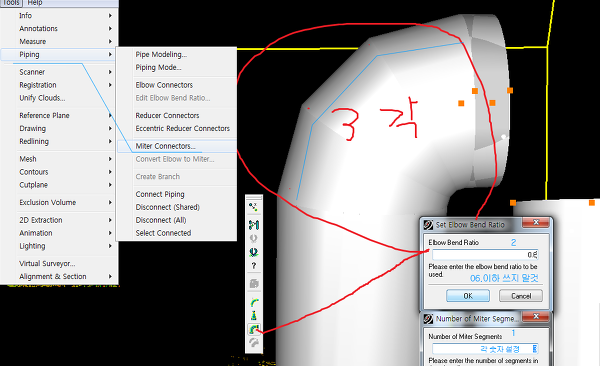Click the teal connect piping toolbar icon
This screenshot has width=600, height=366.
tap(253, 225)
